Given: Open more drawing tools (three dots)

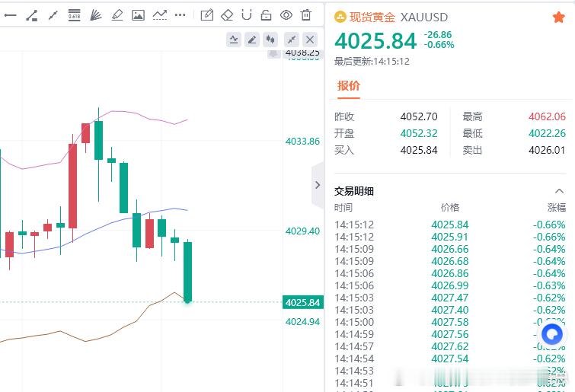Looking at the screenshot, I should (x=180, y=15).
